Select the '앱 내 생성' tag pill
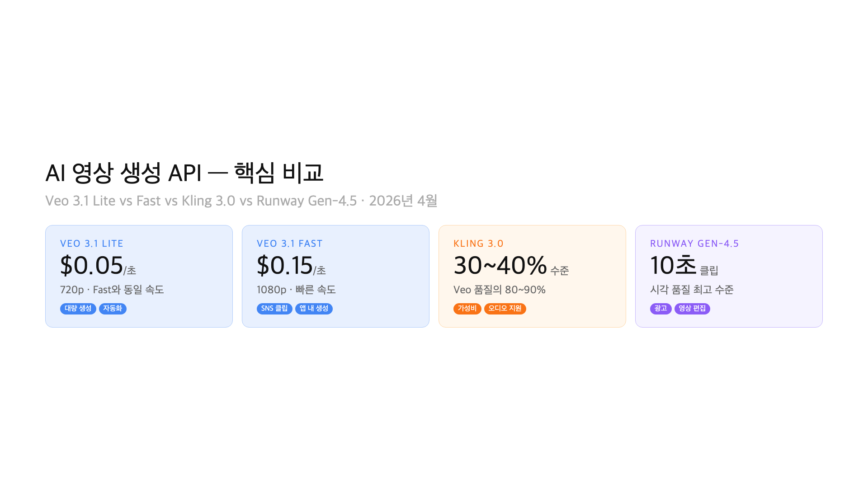The height and width of the screenshot is (488, 868). (x=314, y=309)
